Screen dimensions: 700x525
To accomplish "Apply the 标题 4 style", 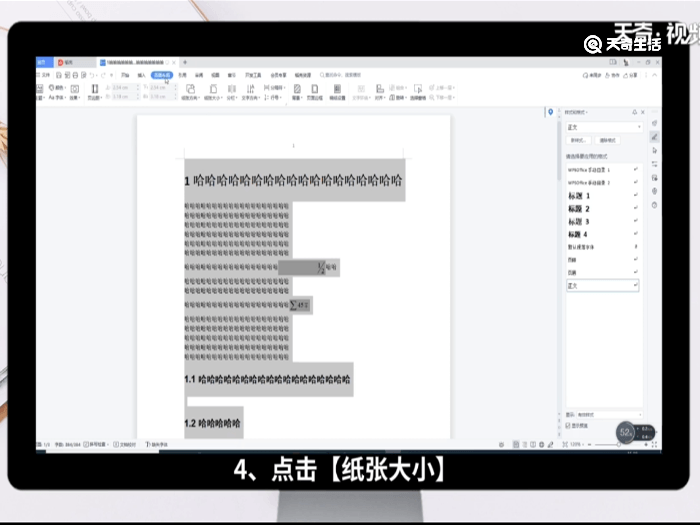I will (603, 234).
